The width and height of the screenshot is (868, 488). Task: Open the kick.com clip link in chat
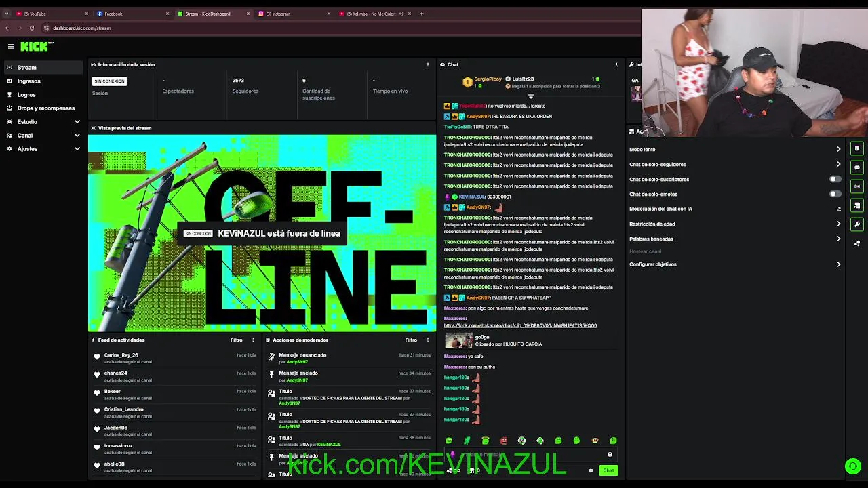point(520,325)
